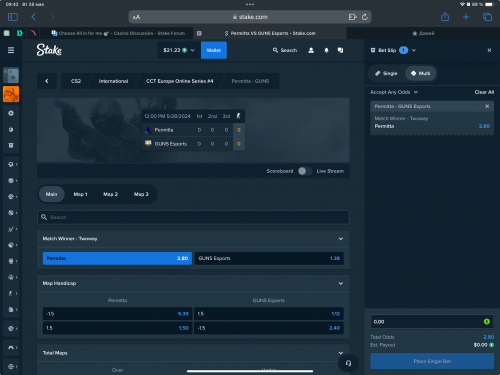The image size is (500, 375).
Task: Open the sidebar globe language icon
Action: pyautogui.click(x=11, y=366)
